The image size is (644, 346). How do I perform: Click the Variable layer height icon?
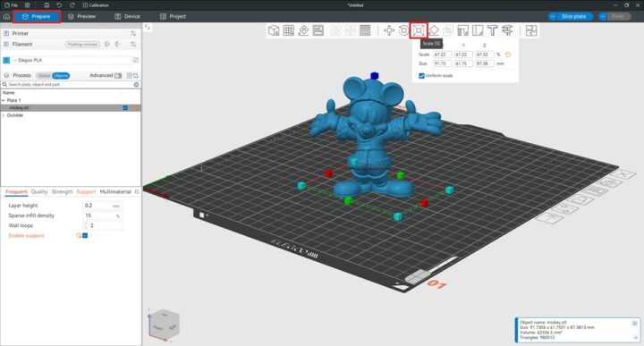tap(365, 30)
